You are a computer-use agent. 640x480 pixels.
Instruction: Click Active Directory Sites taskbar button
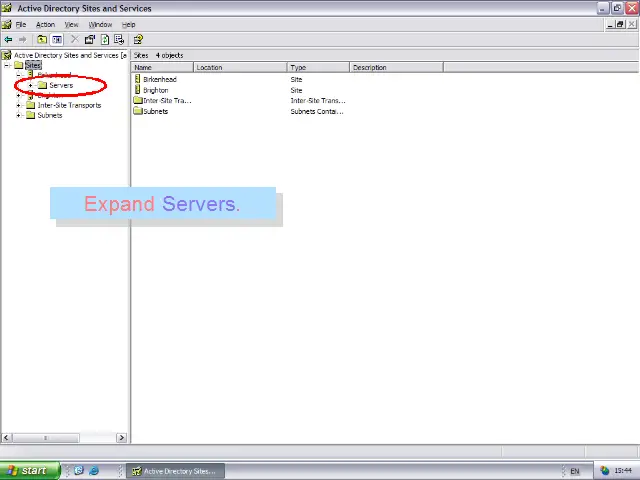(176, 471)
